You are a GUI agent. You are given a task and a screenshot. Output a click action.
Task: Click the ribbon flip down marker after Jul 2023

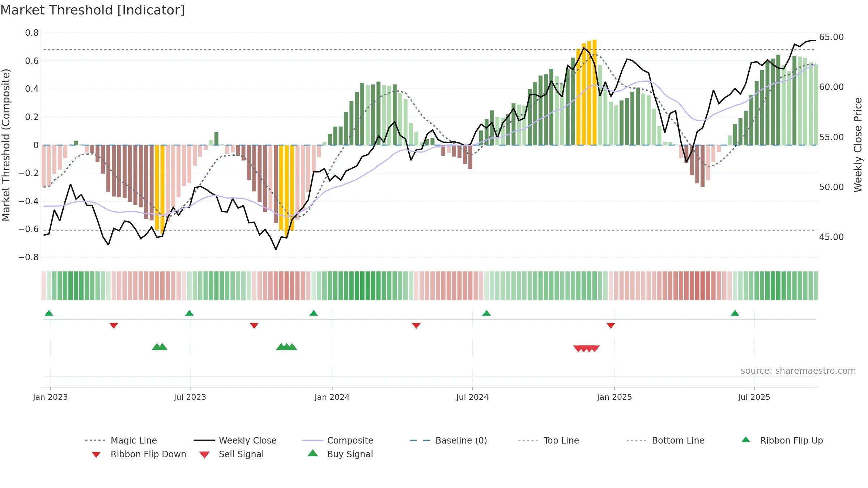coord(254,326)
